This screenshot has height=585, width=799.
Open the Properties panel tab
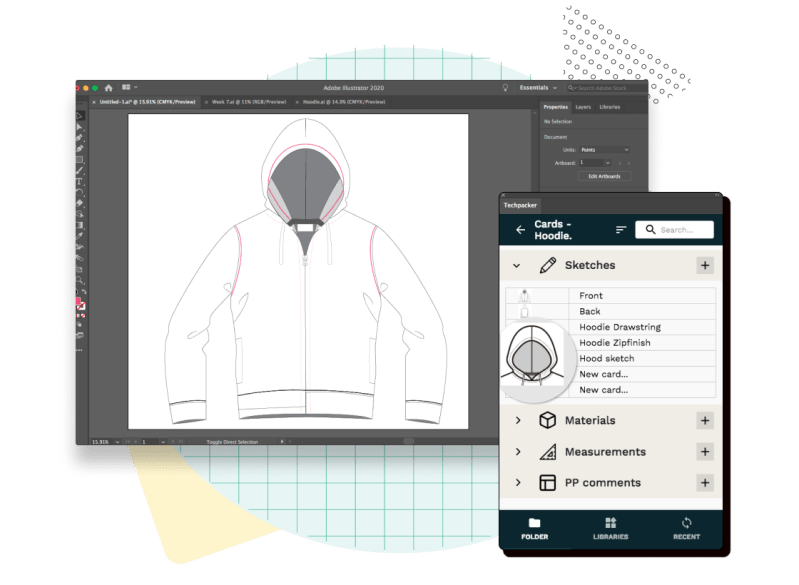[555, 107]
